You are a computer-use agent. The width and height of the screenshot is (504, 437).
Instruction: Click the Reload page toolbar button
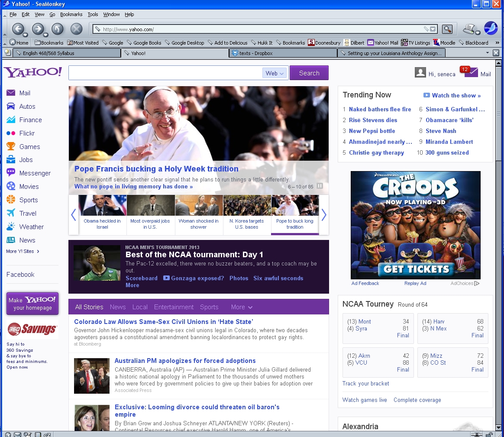57,29
